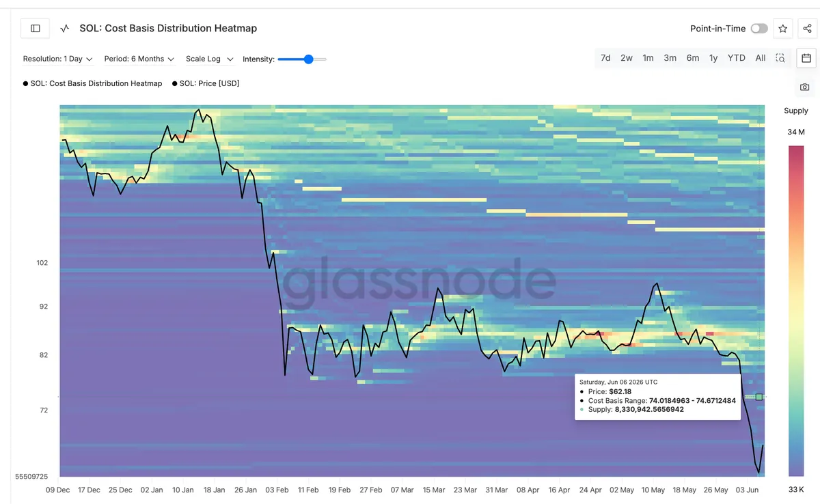Viewport: 820px width, 504px height.
Task: Click the 18 Jan date axis label
Action: tap(214, 490)
